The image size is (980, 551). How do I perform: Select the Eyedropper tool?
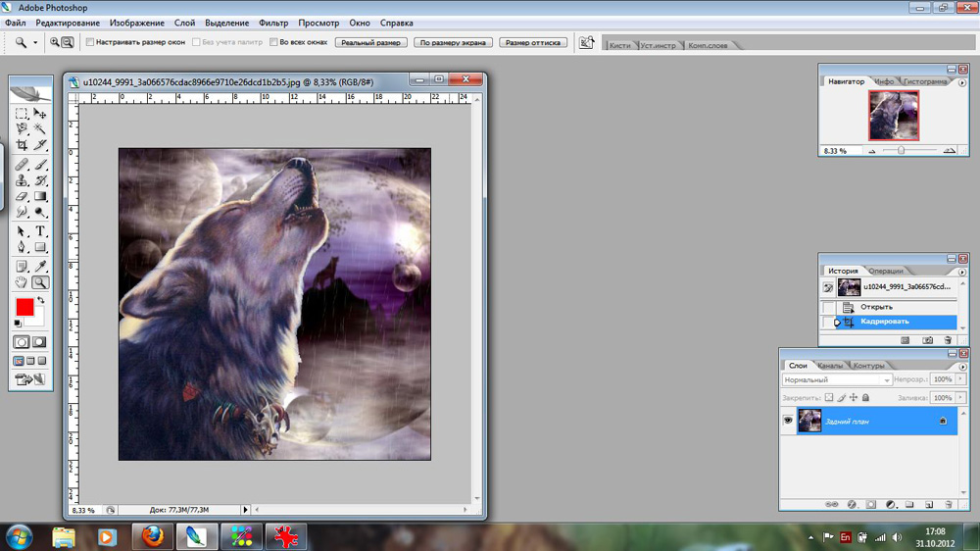click(40, 267)
